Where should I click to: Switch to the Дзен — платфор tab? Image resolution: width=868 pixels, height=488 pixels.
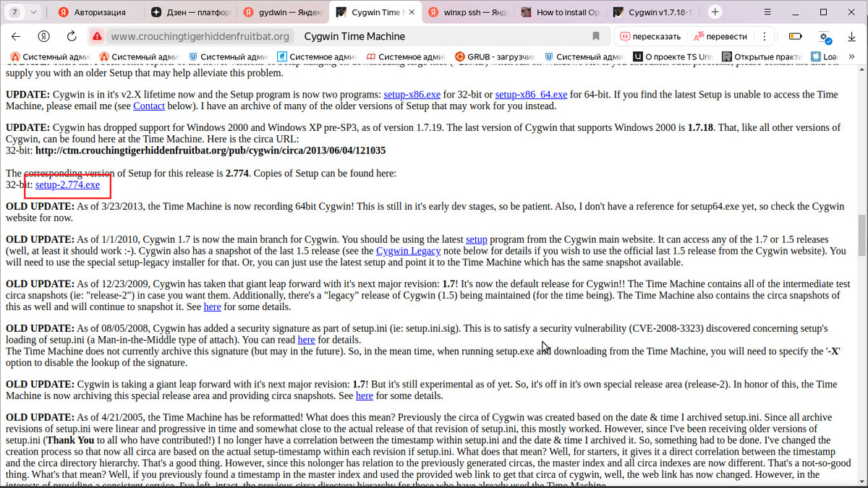pyautogui.click(x=191, y=12)
